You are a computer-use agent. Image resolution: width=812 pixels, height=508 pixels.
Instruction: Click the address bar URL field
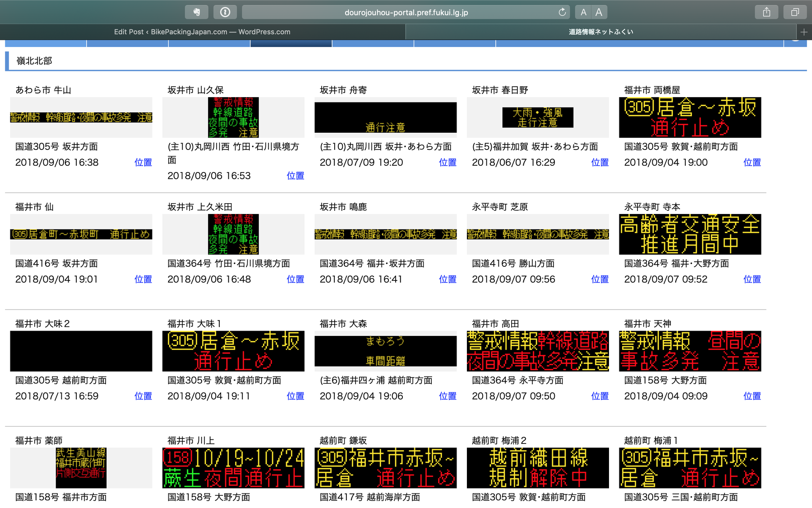[406, 12]
